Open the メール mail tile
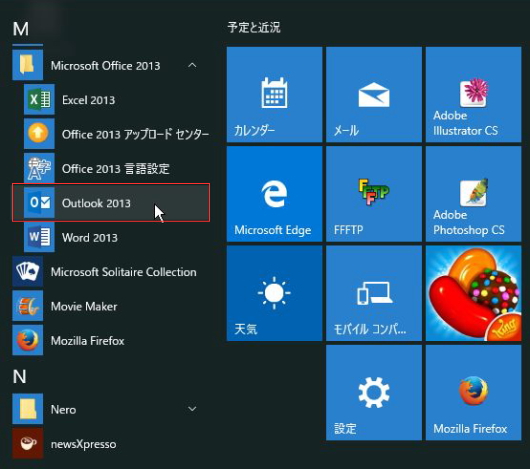This screenshot has height=469, width=530. pyautogui.click(x=374, y=94)
